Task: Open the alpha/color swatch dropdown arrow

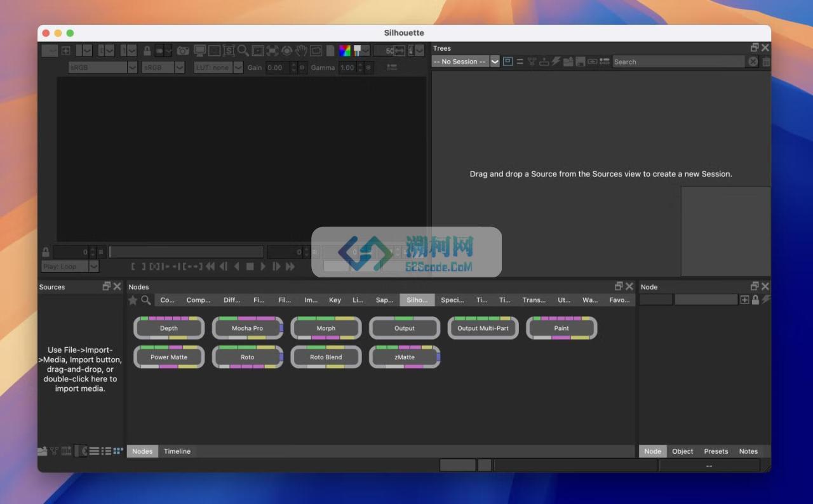Action: tap(365, 51)
